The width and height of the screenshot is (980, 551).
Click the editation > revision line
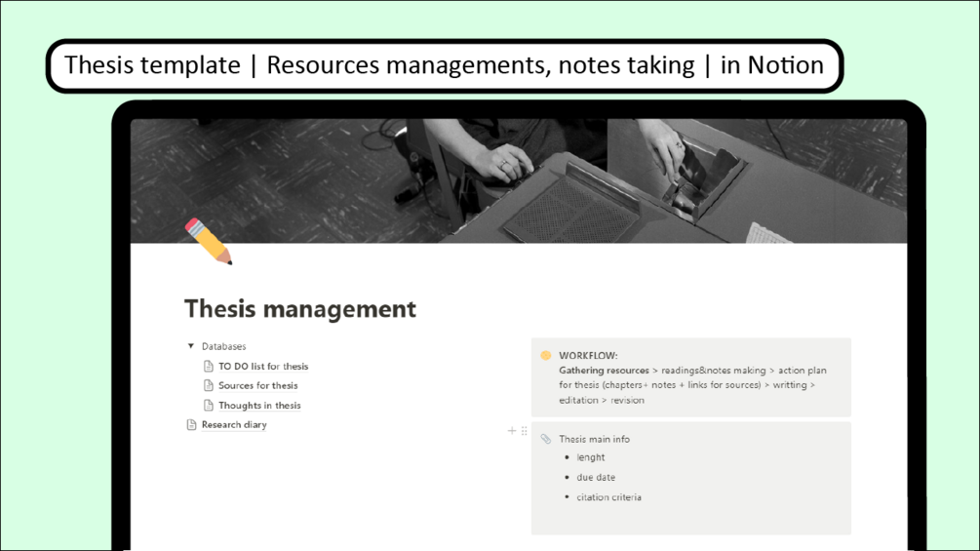coord(602,401)
